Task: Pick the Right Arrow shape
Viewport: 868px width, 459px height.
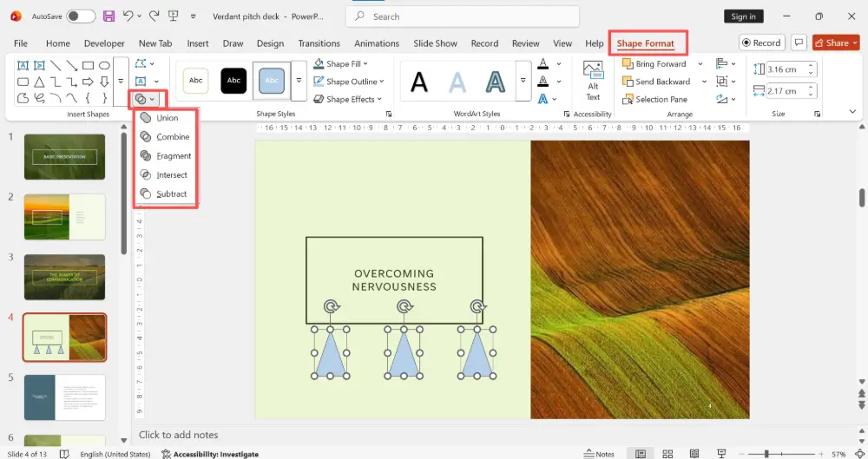Action: coord(88,82)
